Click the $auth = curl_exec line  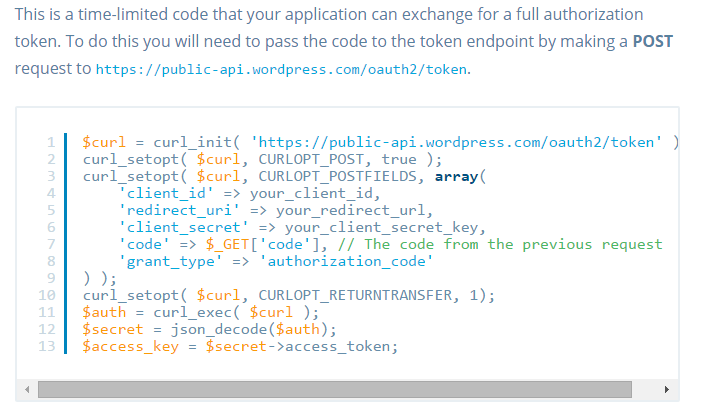(201, 312)
